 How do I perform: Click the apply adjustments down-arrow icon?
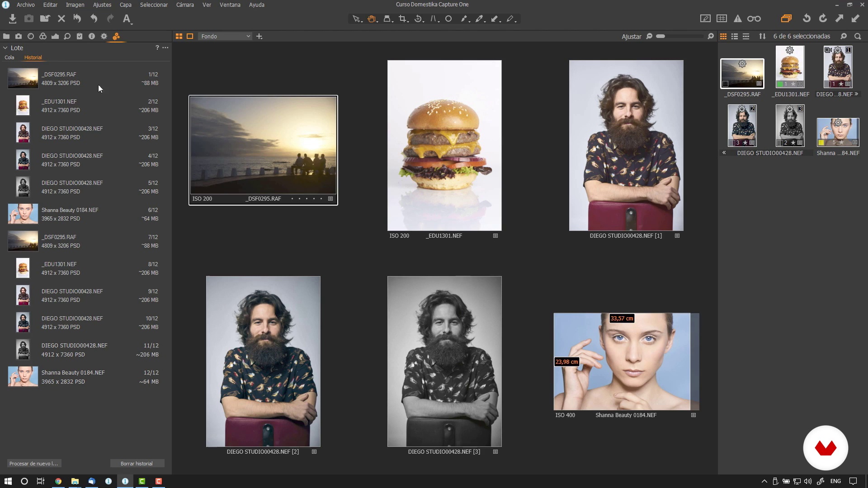click(855, 19)
